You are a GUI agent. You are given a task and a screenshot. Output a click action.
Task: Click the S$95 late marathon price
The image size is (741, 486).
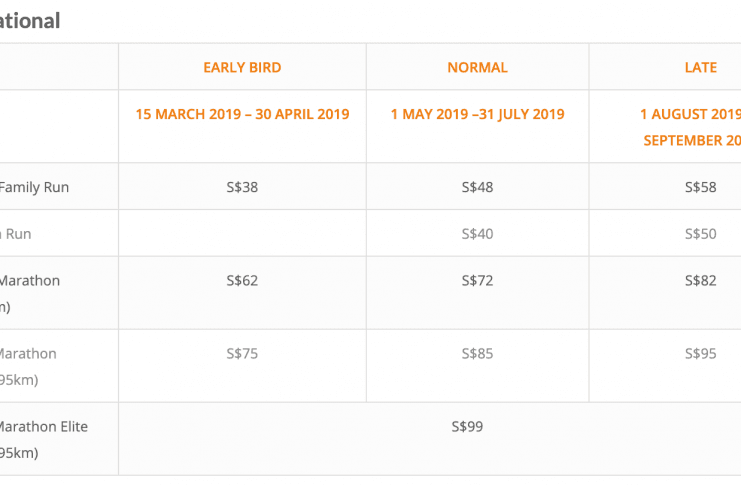pos(701,354)
